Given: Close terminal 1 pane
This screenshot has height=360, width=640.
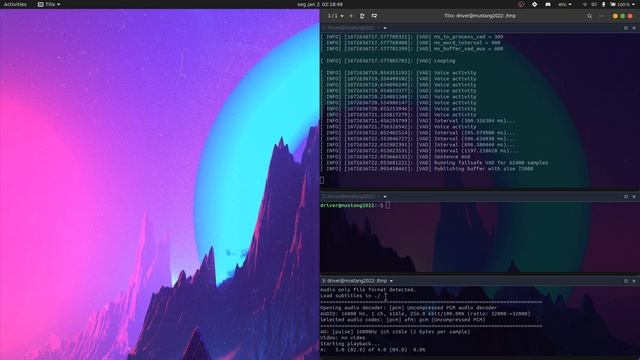Looking at the screenshot, I should (x=634, y=28).
